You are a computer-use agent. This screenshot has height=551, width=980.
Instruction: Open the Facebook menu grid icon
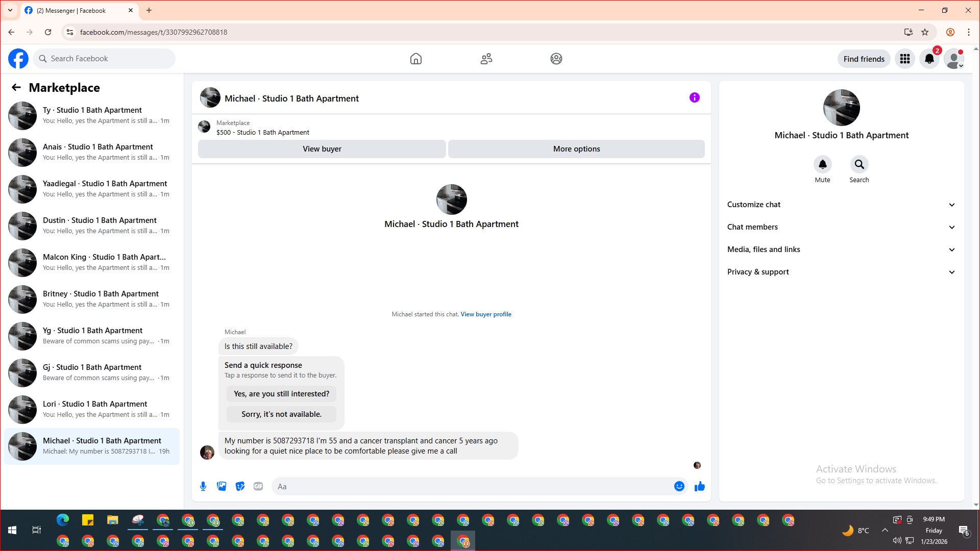coord(904,59)
